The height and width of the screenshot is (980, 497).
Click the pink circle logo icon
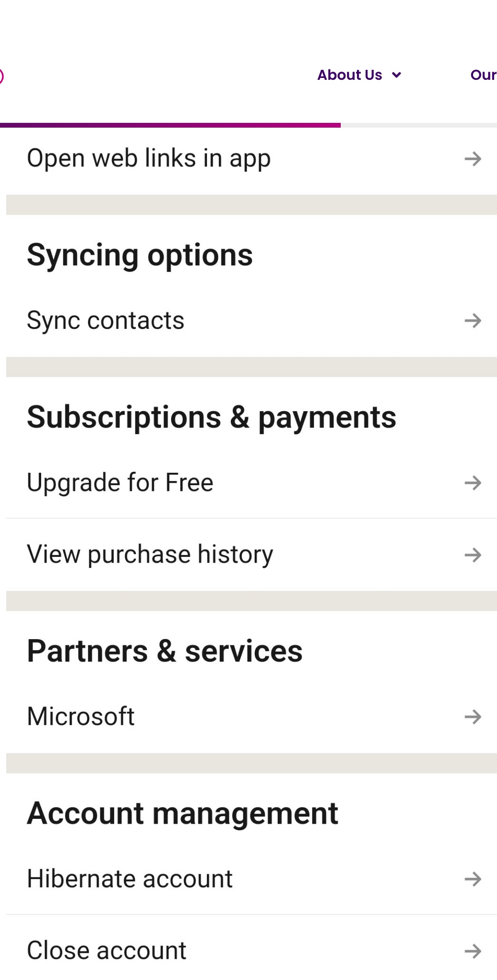(1, 76)
